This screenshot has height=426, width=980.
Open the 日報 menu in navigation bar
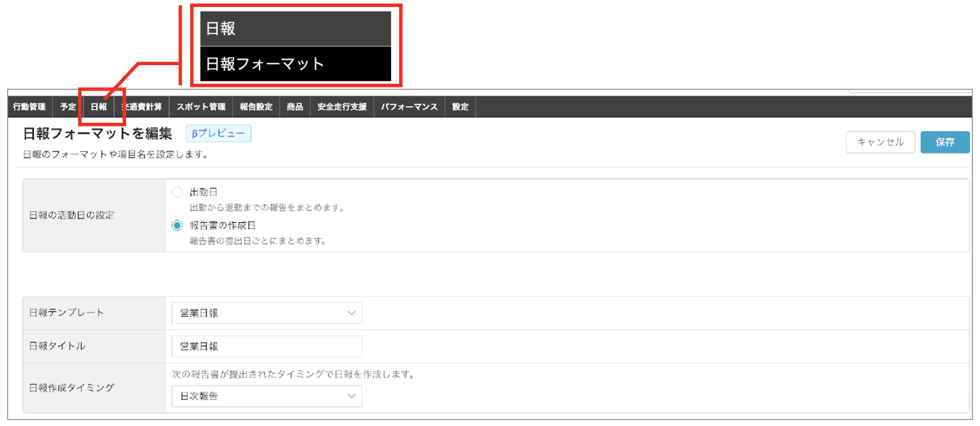tap(99, 106)
